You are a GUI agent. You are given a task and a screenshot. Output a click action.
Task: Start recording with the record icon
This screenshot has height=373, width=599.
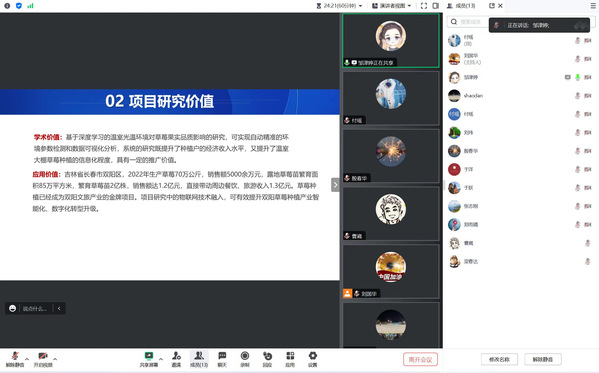245,359
